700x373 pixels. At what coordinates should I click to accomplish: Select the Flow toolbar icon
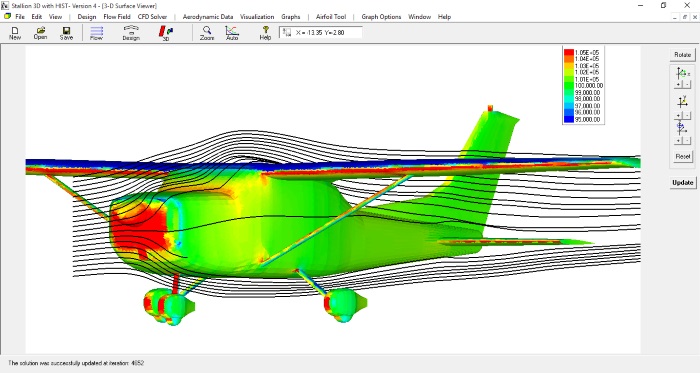click(x=96, y=33)
